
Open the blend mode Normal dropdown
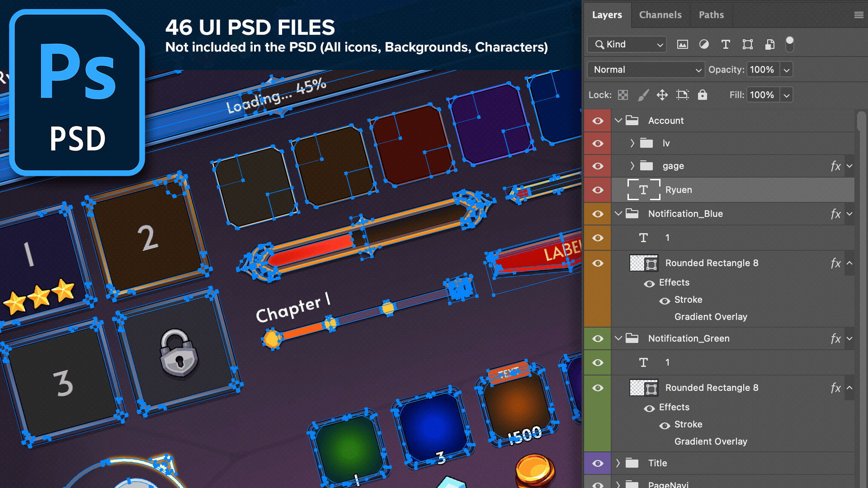click(646, 70)
